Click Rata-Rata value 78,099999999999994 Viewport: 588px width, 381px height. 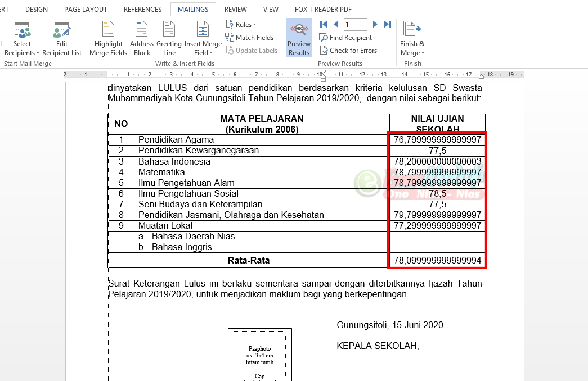click(437, 260)
